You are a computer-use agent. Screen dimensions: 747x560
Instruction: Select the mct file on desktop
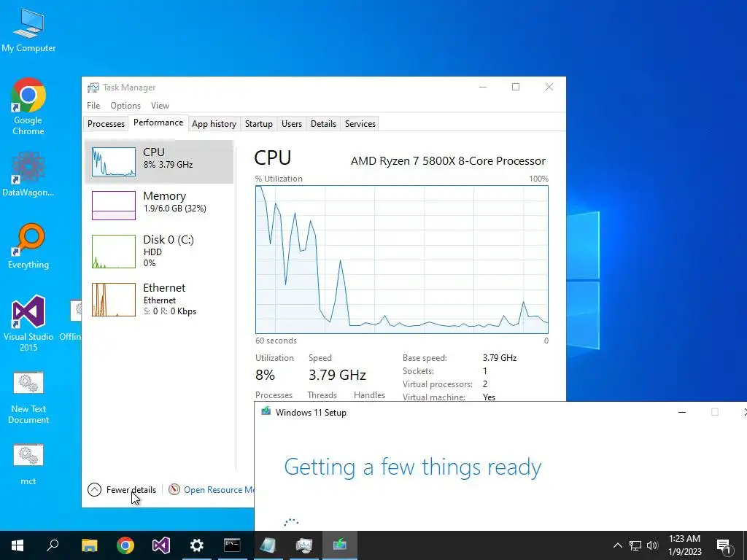(28, 464)
